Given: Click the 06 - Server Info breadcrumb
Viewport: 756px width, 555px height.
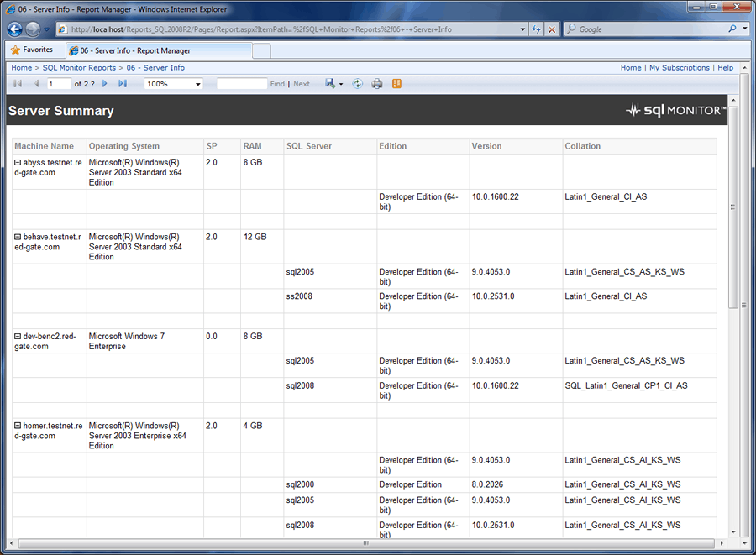Looking at the screenshot, I should tap(155, 68).
